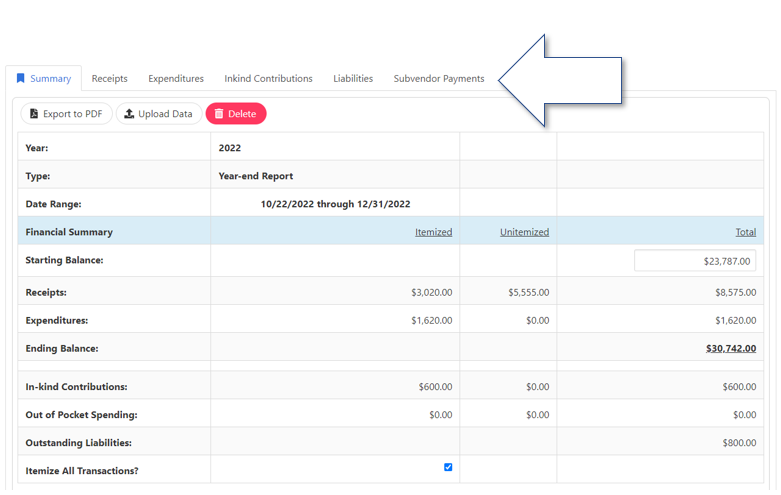Toggle the Itemize All Transactions checkbox
Screen dimensions: 781x495
point(448,467)
